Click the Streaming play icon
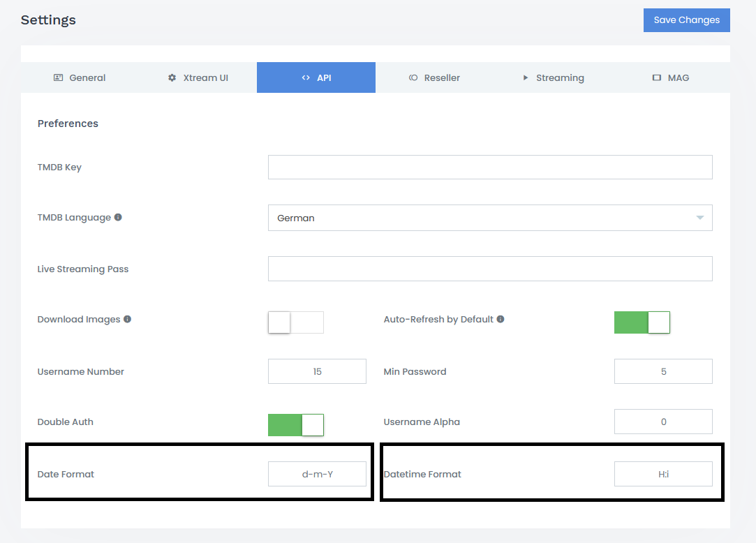 [526, 77]
